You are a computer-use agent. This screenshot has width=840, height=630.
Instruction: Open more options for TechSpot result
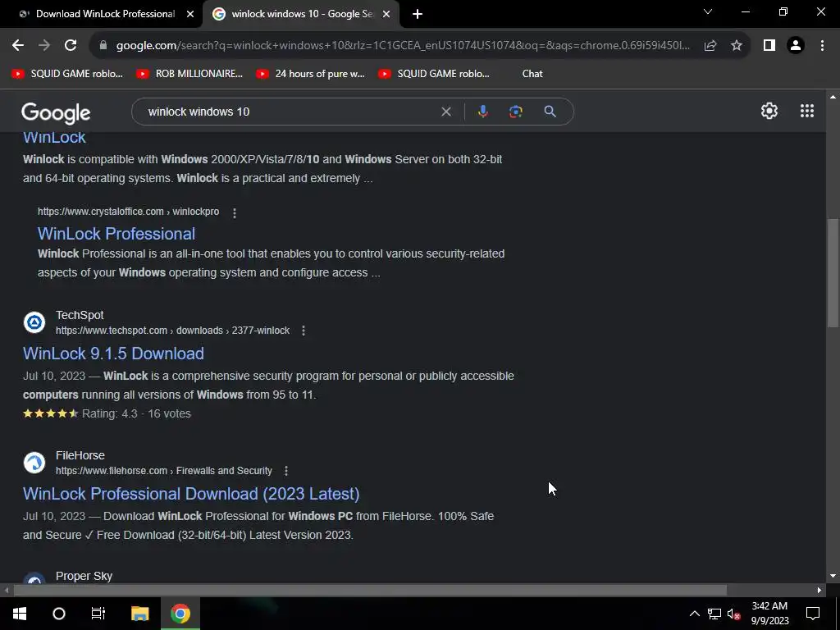coord(304,331)
